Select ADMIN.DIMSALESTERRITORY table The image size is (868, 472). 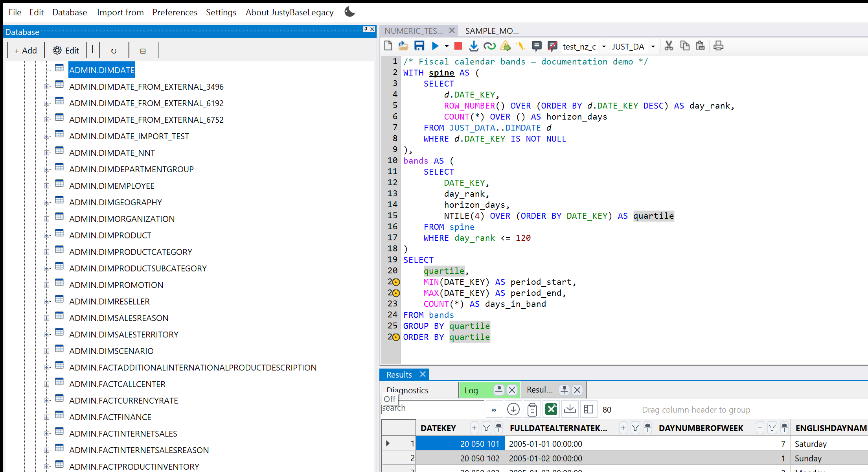click(x=124, y=334)
